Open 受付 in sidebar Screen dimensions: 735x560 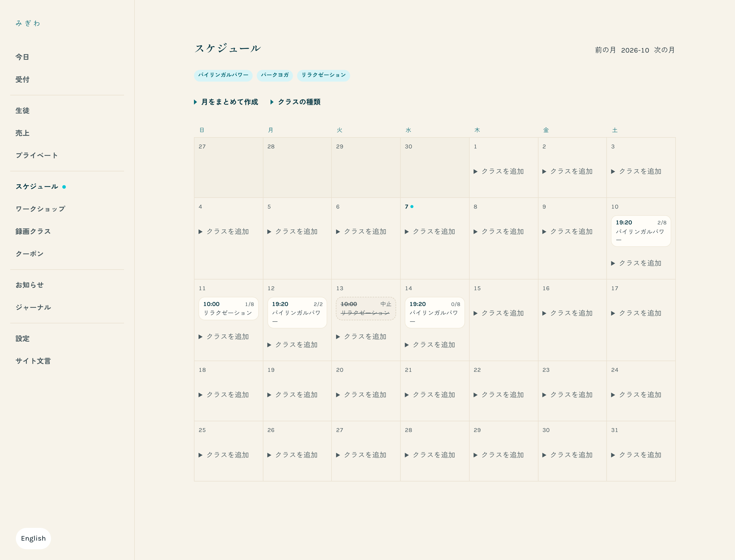click(22, 80)
